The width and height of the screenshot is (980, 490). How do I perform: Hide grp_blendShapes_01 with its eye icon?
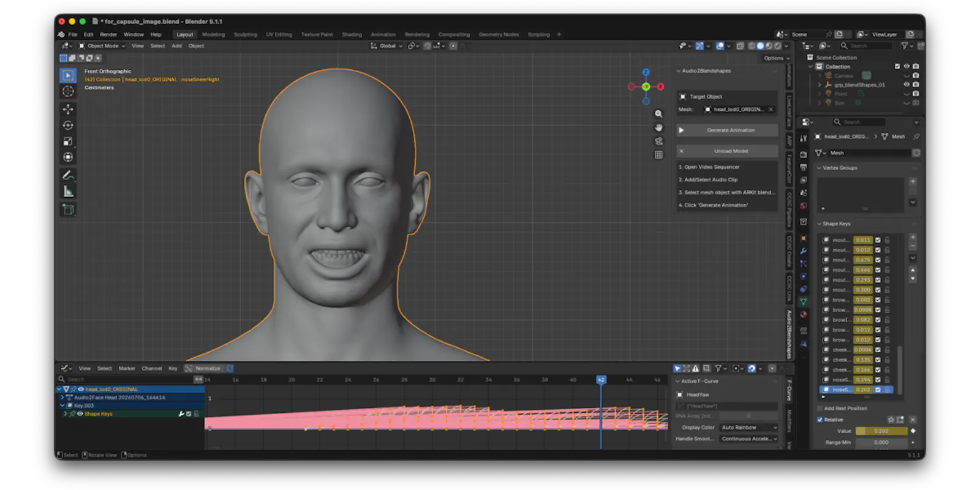tap(907, 85)
